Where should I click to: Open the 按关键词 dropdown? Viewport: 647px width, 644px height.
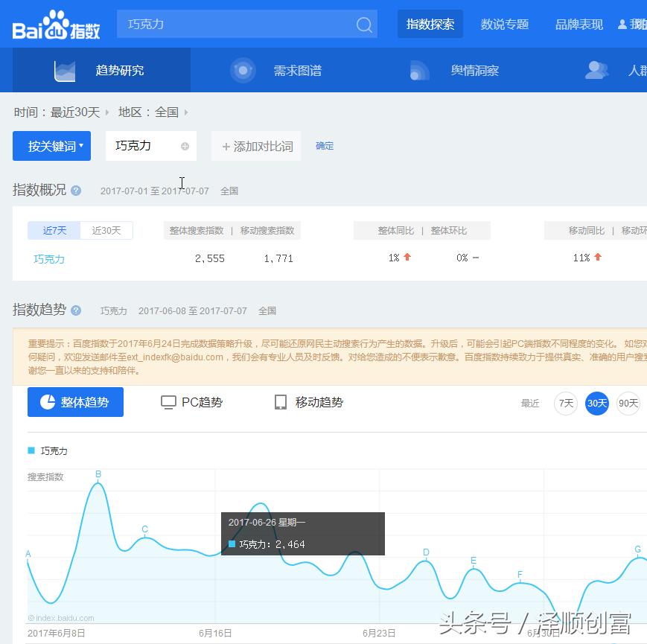coord(51,146)
